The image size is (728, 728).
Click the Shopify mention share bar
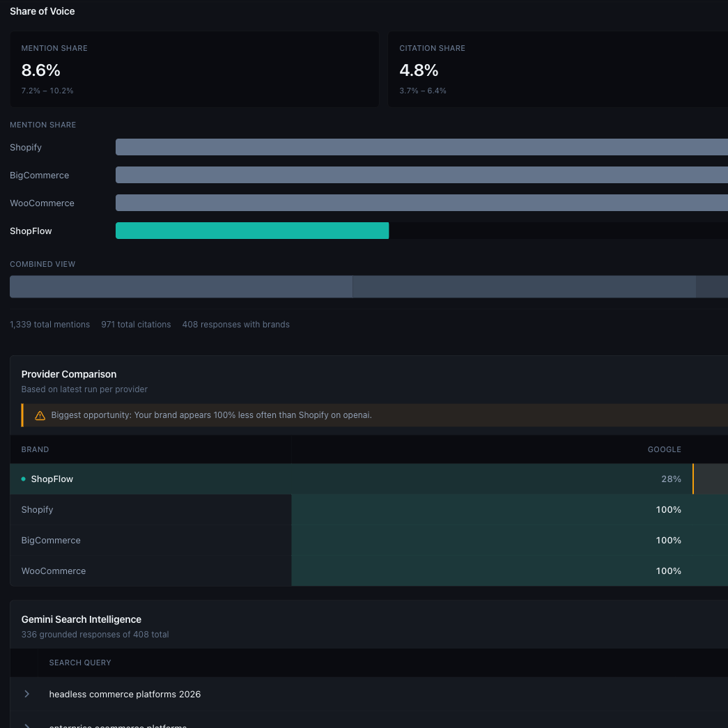(x=421, y=147)
